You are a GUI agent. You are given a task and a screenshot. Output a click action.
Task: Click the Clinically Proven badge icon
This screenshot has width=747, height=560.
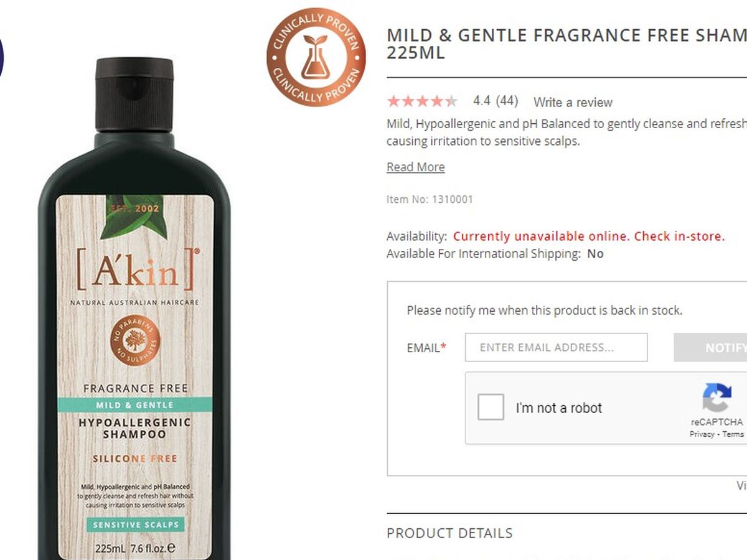point(316,57)
